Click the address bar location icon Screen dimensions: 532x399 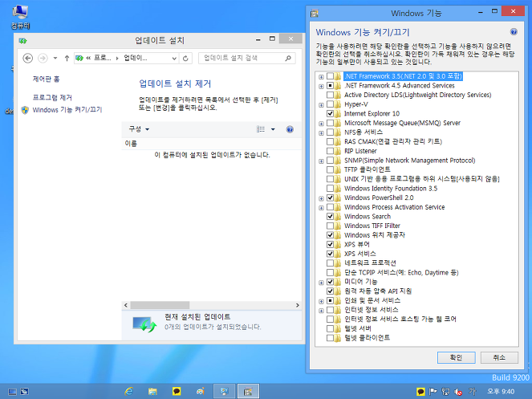point(79,59)
